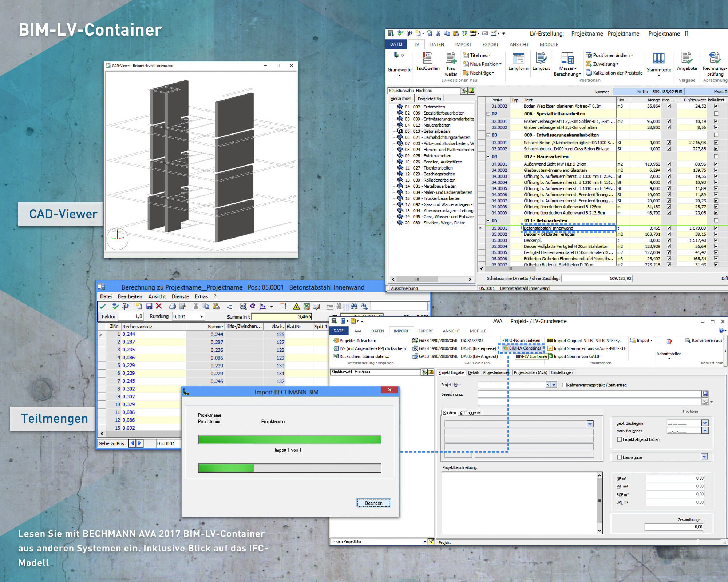The height and width of the screenshot is (582, 728).
Task: Click Kalkulation der Preisteile
Action: coord(614,73)
